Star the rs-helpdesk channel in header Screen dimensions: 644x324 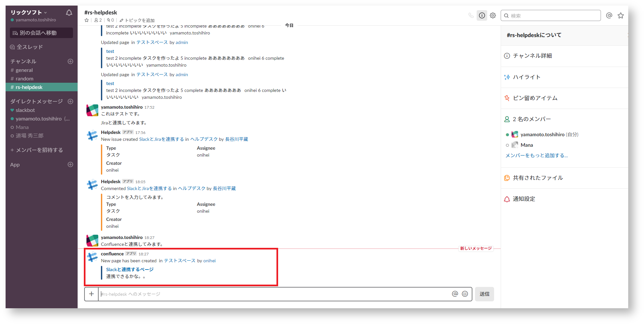(87, 20)
